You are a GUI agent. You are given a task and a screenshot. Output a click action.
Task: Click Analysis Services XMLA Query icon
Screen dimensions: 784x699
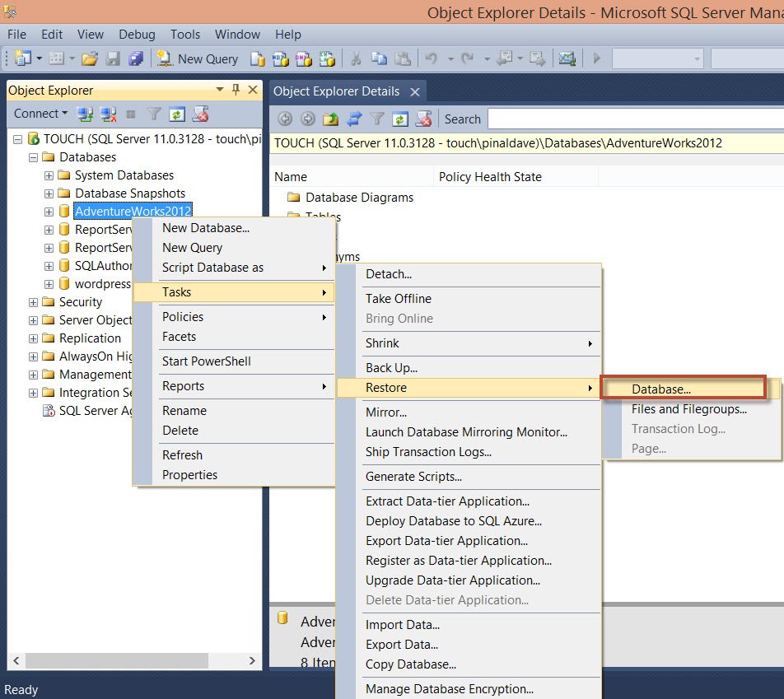pos(327,59)
